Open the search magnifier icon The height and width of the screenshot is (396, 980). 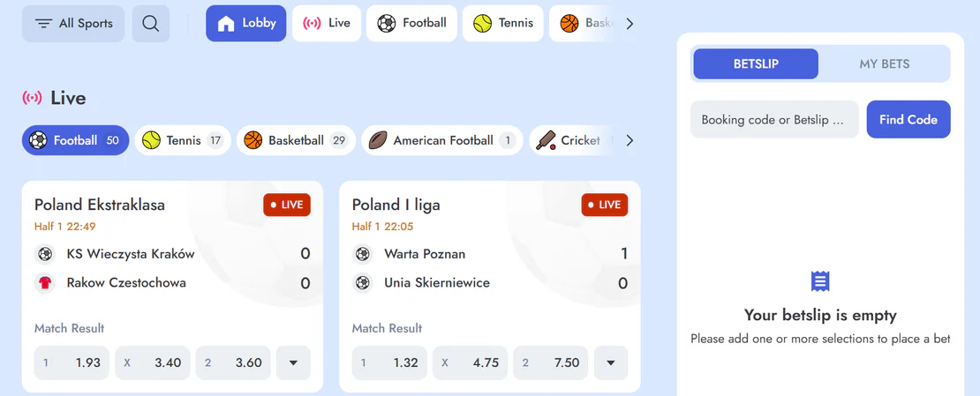151,24
